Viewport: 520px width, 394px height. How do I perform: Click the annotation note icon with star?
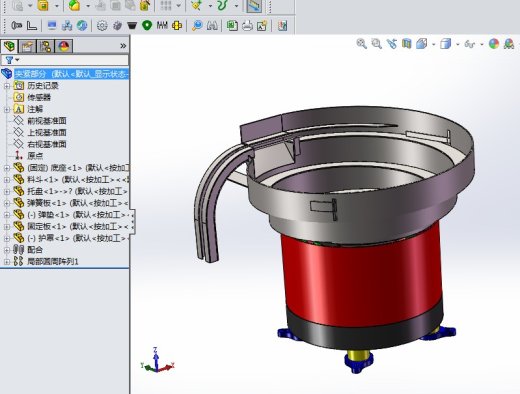[262, 26]
